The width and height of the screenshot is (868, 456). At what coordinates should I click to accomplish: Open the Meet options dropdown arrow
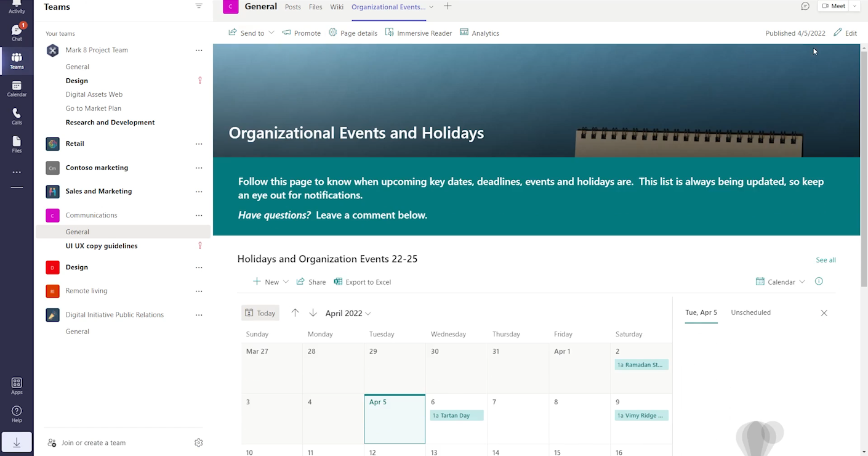click(x=855, y=6)
